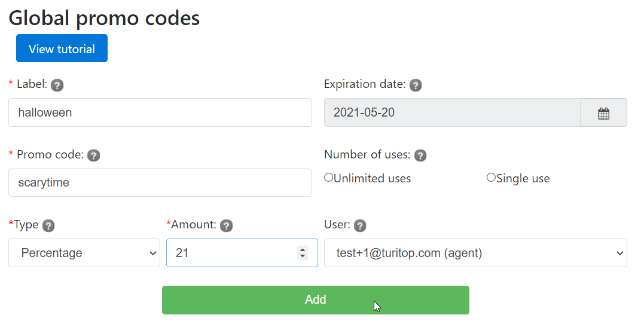Screen dimensions: 644x327
Task: Click the Expiration date field 2021-05-20
Action: [451, 112]
